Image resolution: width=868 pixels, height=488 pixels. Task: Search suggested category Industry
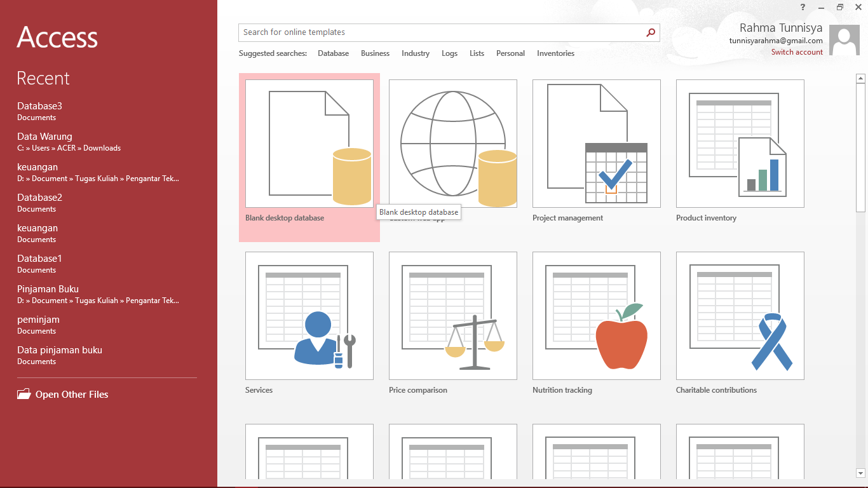point(416,53)
